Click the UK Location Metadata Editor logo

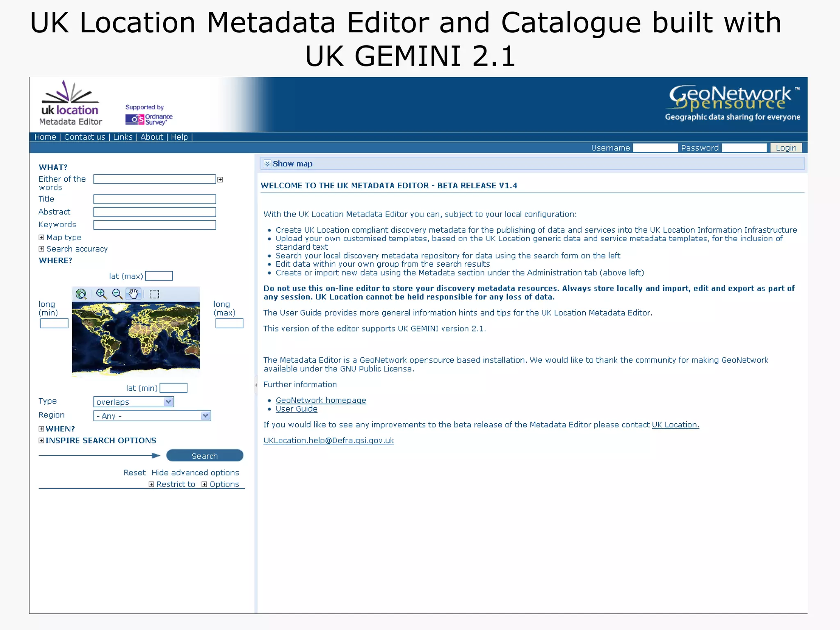click(x=70, y=103)
